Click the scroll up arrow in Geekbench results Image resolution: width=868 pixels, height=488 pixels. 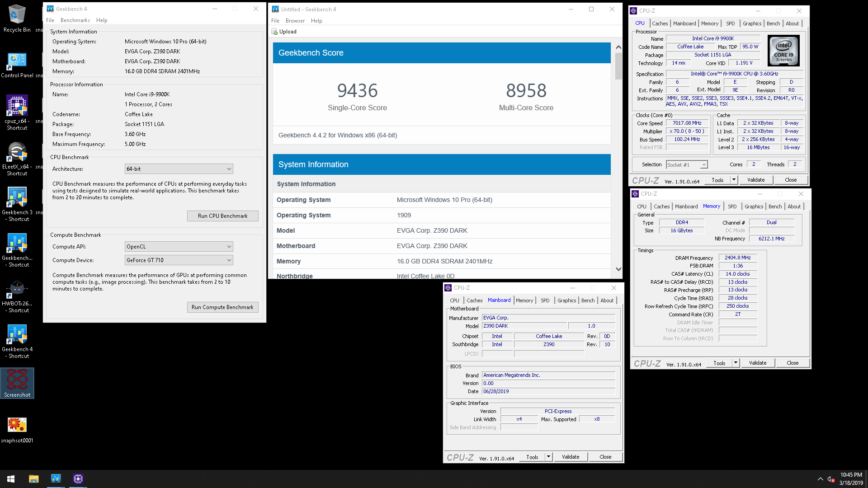pos(618,47)
